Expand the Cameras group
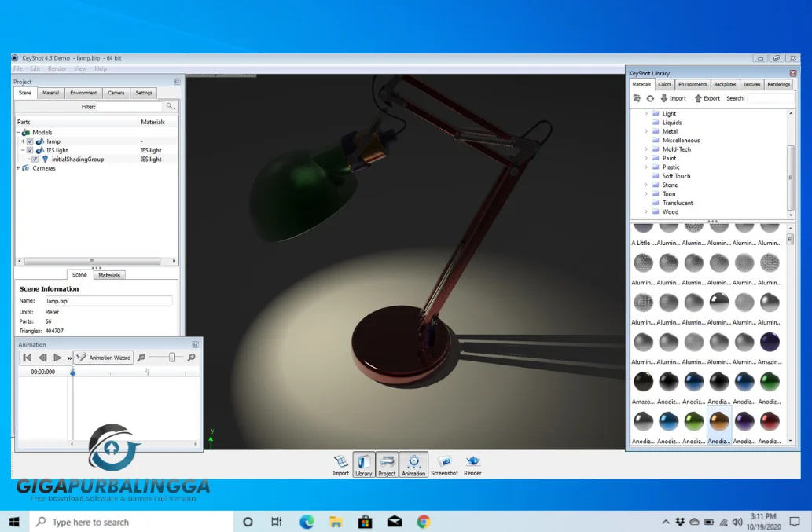This screenshot has height=532, width=812. pos(19,168)
